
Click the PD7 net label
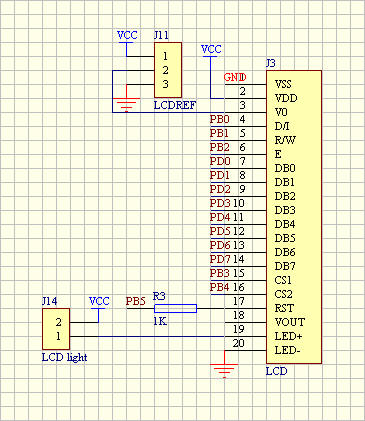click(220, 259)
